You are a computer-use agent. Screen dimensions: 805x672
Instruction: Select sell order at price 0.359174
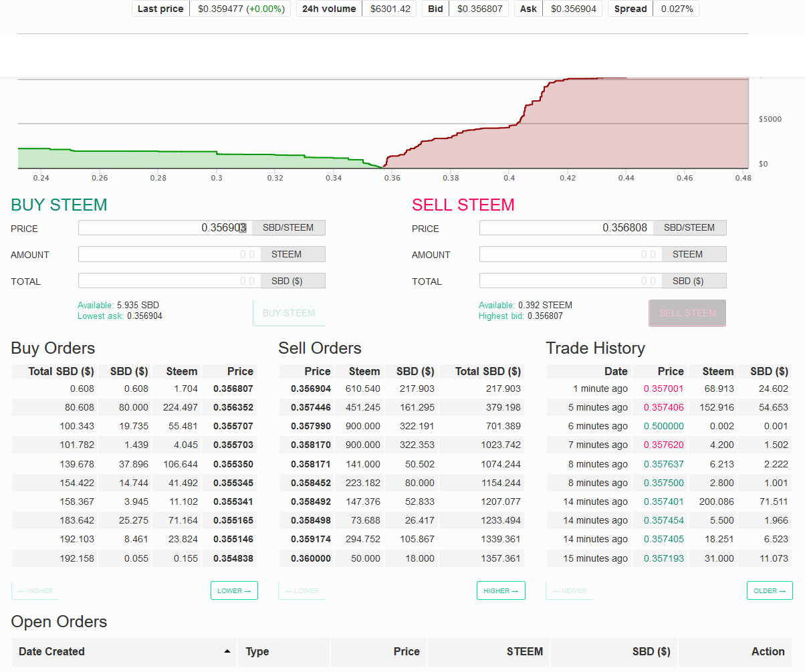pos(401,539)
